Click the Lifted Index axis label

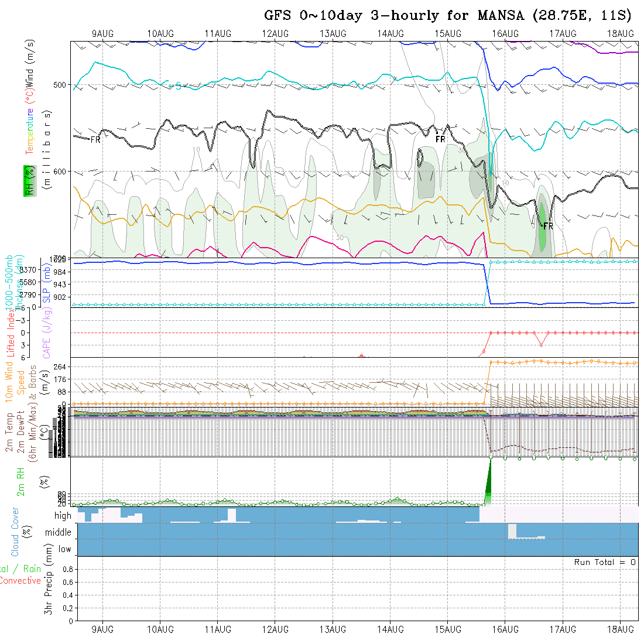point(10,333)
